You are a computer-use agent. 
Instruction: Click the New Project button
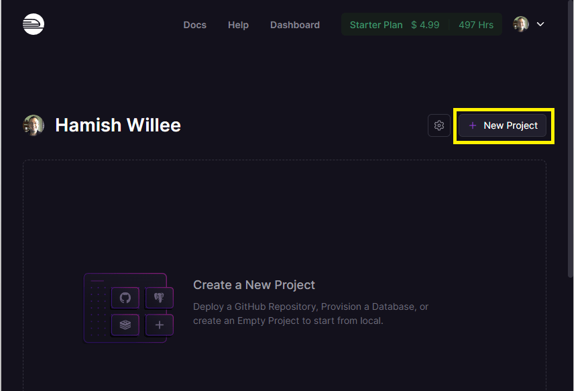tap(503, 125)
